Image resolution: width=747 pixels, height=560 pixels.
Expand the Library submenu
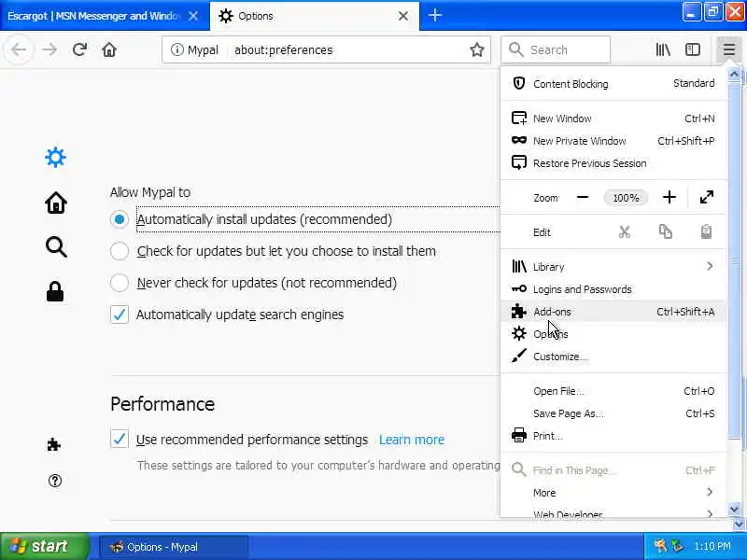point(613,266)
